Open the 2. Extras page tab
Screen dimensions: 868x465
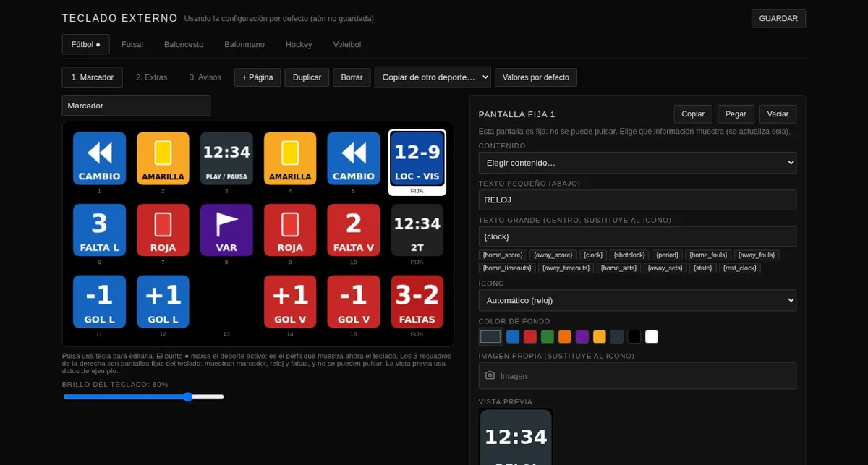click(x=151, y=77)
